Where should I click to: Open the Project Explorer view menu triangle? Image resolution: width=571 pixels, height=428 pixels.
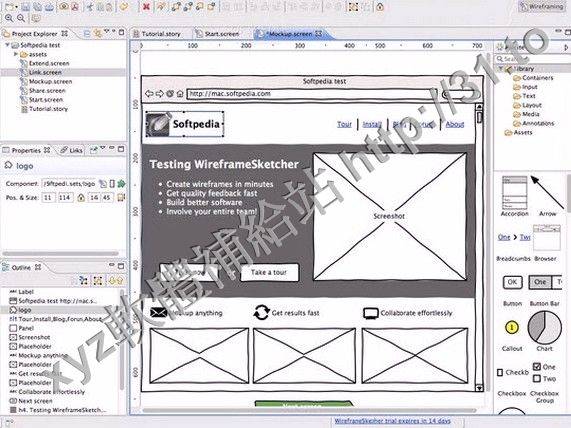106,32
